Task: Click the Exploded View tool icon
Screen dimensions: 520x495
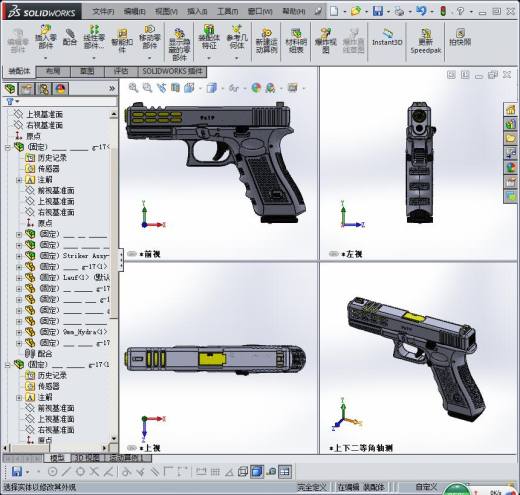Action: 326,41
